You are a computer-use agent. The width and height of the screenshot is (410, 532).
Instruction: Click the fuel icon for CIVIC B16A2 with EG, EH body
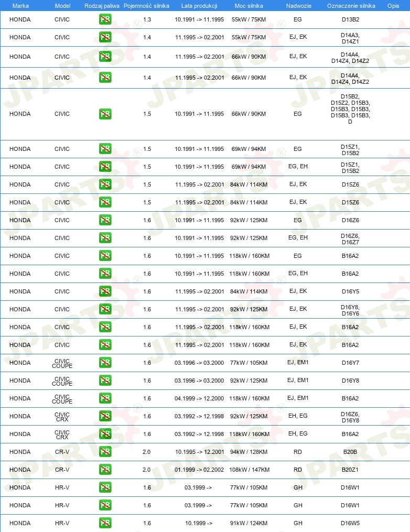105,274
